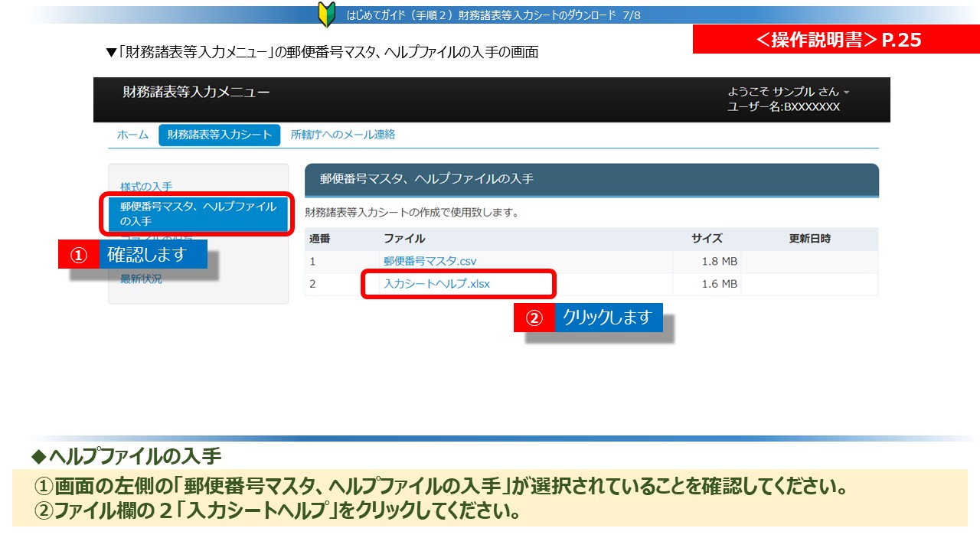Image resolution: width=980 pixels, height=551 pixels.
Task: Click the サイズ column header
Action: (x=706, y=239)
